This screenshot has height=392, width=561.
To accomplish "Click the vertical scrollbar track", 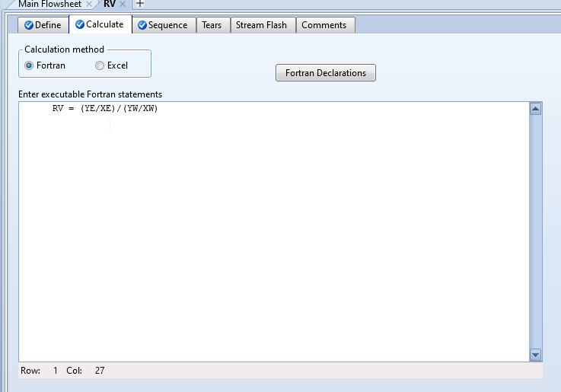I will 534,228.
